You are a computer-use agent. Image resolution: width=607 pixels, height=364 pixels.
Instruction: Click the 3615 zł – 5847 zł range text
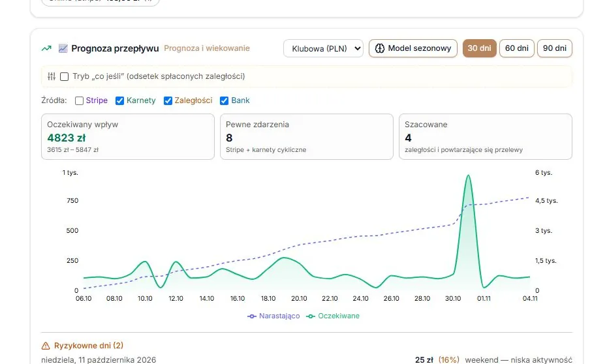point(73,149)
